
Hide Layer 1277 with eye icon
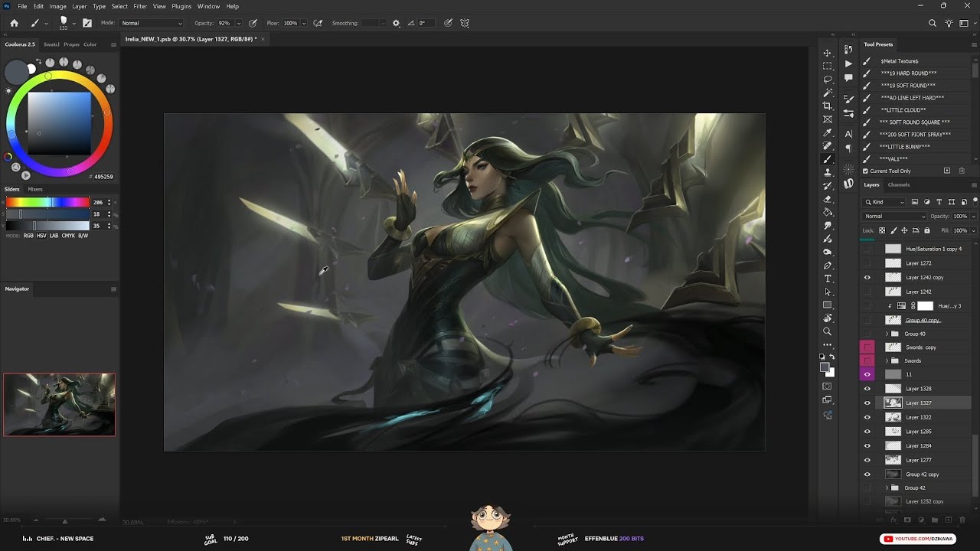pyautogui.click(x=867, y=460)
